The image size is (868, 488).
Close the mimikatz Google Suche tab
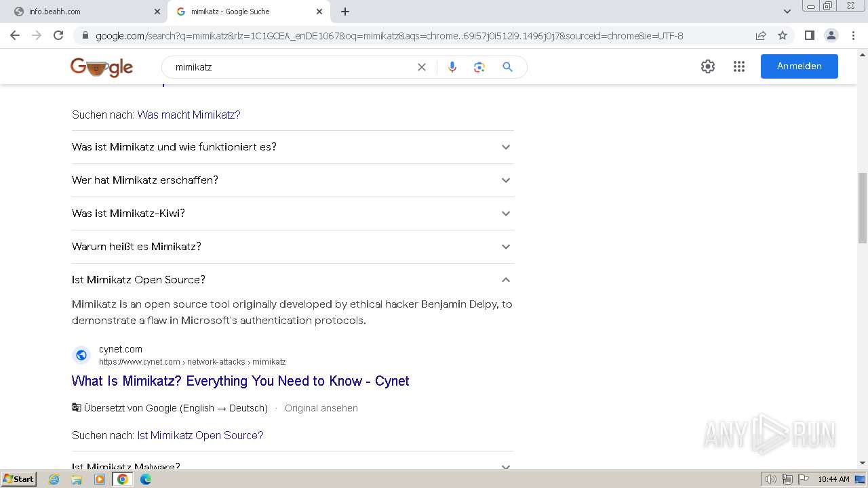[319, 12]
